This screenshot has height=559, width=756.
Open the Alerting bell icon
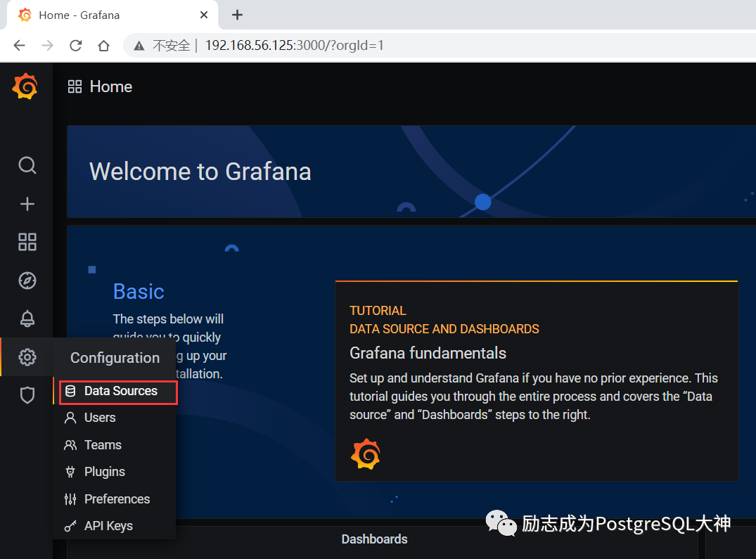pyautogui.click(x=27, y=319)
